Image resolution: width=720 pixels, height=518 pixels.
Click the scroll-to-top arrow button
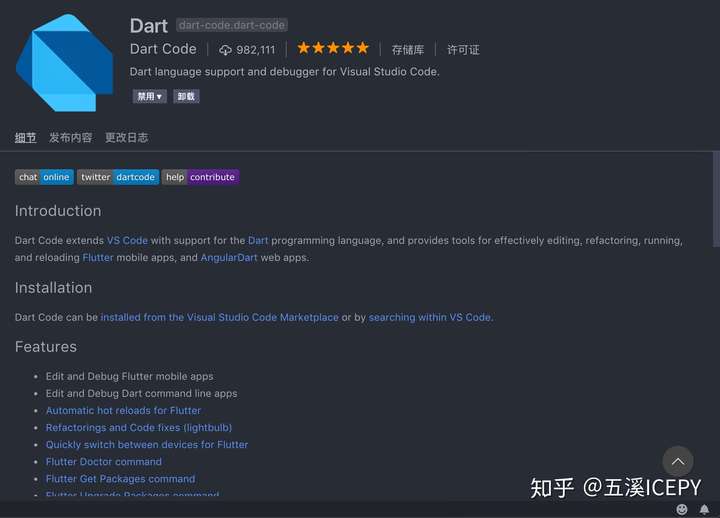(678, 462)
